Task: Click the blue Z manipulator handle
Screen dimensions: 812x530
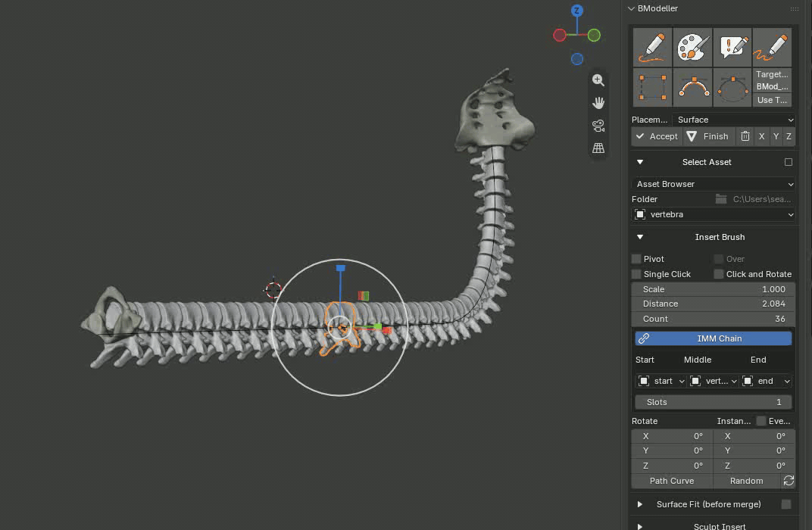Action: pos(340,268)
